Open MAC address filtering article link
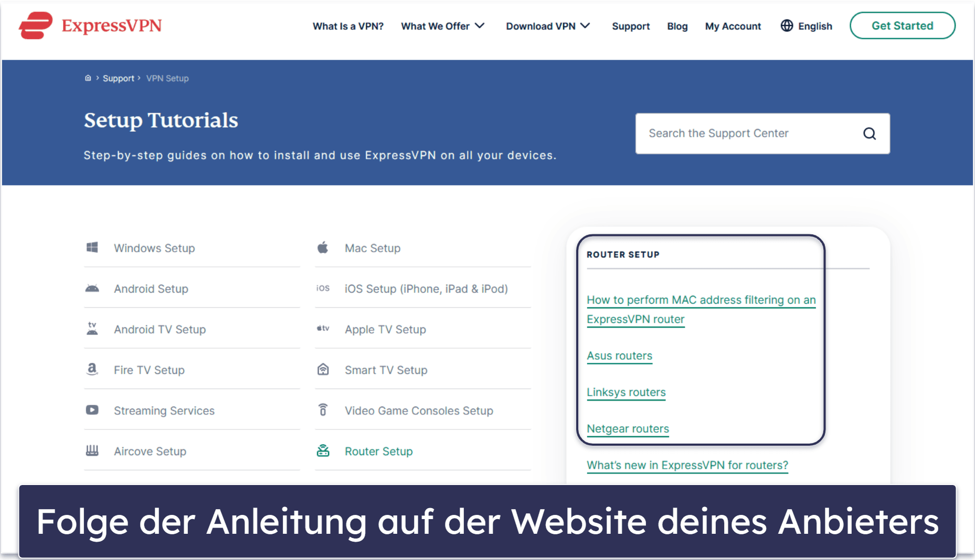 coord(701,309)
